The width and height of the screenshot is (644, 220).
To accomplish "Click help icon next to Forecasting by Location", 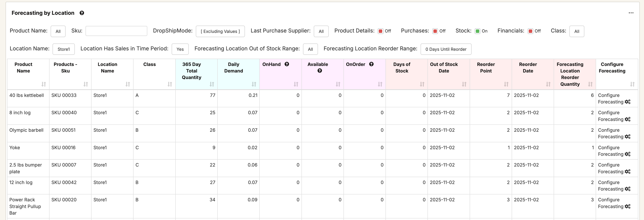I will [82, 13].
